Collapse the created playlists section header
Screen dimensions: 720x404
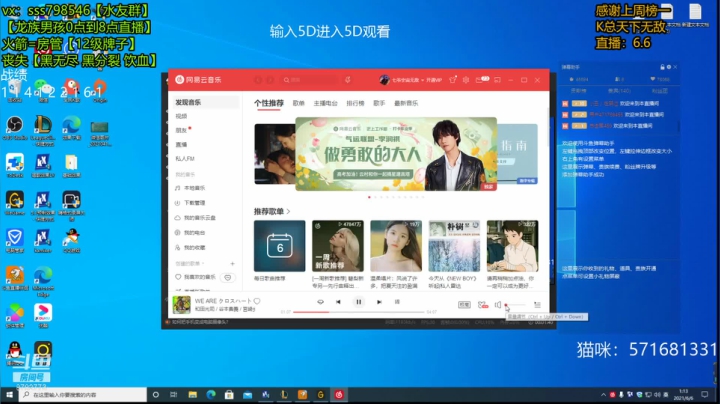190,264
